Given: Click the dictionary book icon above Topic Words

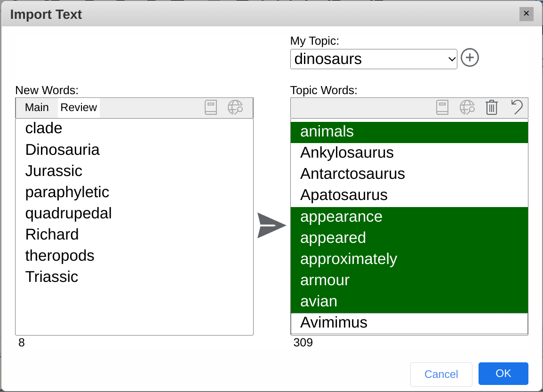Looking at the screenshot, I should (442, 107).
